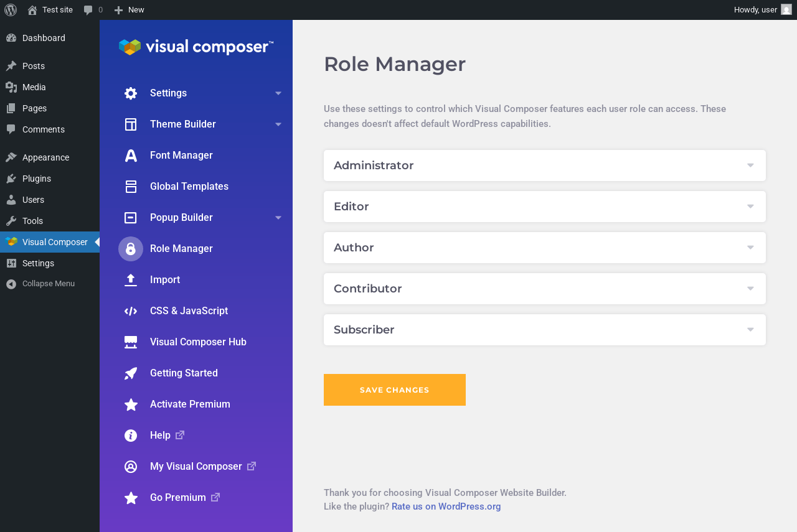797x532 pixels.
Task: Click the My Visual Composer account icon
Action: [131, 467]
